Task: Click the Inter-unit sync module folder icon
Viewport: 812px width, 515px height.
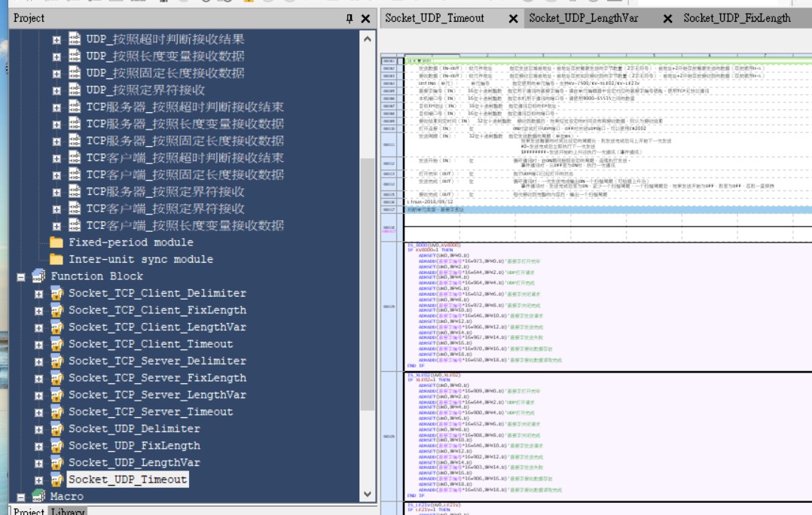Action: point(56,259)
